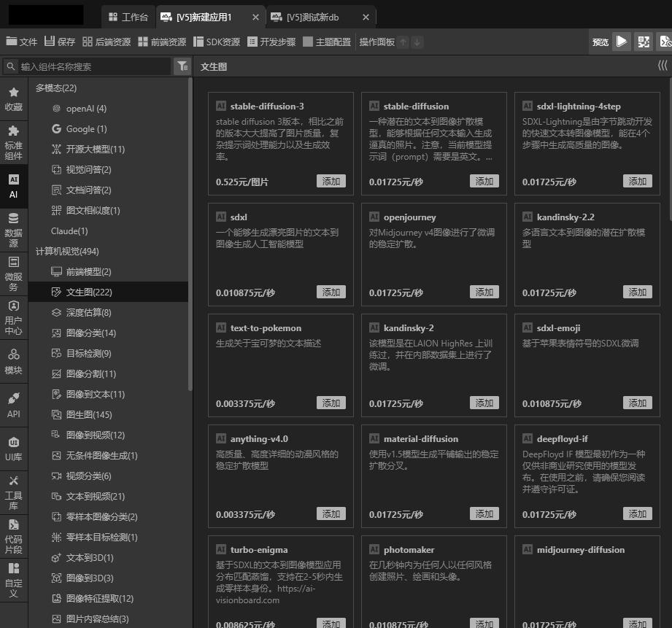Open 后端资源 from toolbar

pos(107,42)
